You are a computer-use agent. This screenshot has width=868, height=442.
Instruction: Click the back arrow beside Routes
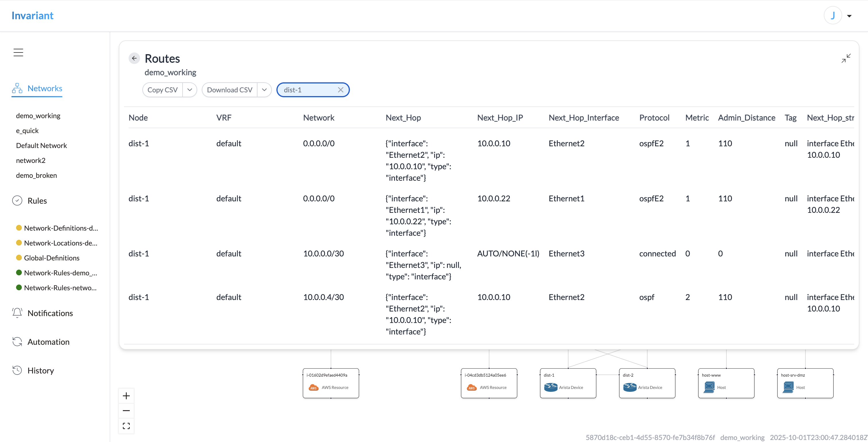coord(134,59)
